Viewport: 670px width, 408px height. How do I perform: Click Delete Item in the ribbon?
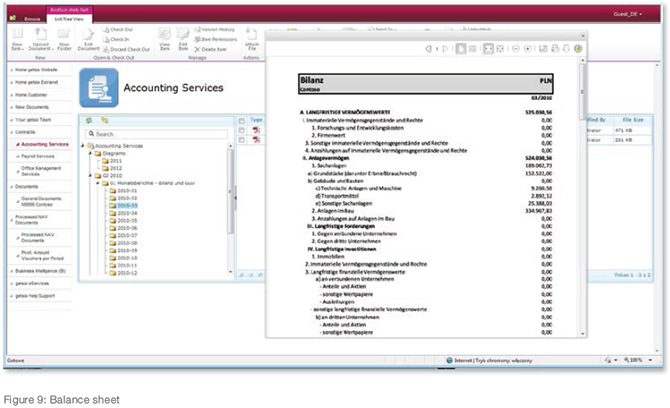pyautogui.click(x=210, y=50)
